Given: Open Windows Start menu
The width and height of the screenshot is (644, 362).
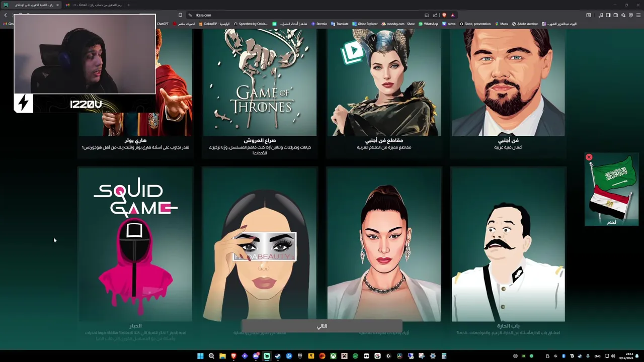Looking at the screenshot, I should 200,356.
